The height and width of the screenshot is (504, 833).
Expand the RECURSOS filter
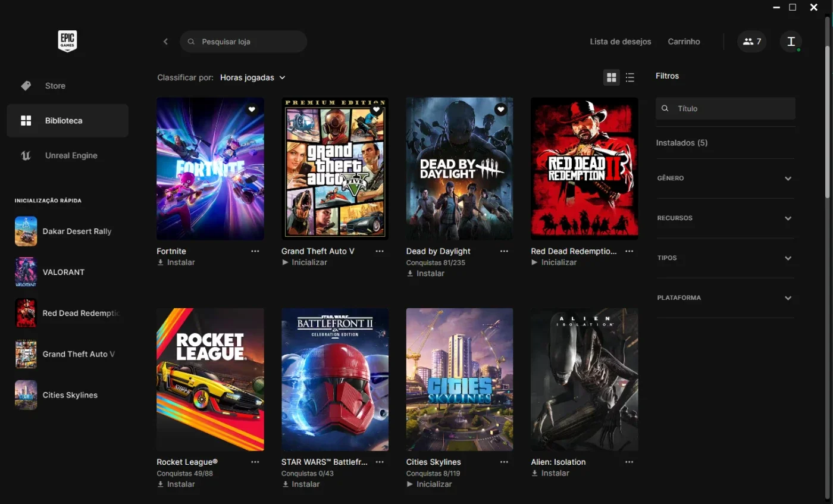[725, 218]
